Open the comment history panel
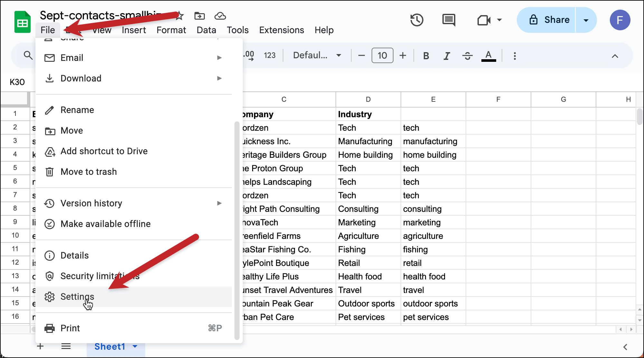This screenshot has height=358, width=644. (x=448, y=20)
